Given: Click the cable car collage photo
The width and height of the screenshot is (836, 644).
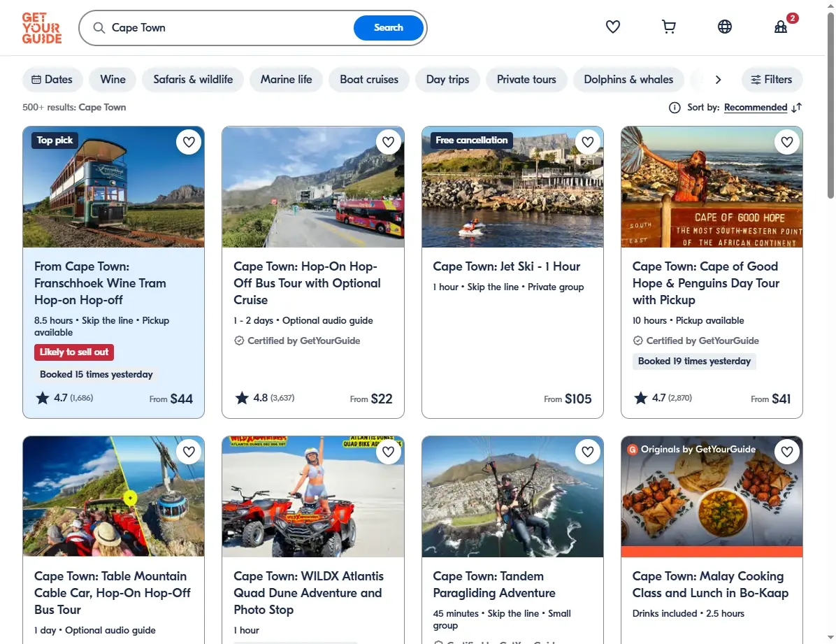Looking at the screenshot, I should coord(113,496).
